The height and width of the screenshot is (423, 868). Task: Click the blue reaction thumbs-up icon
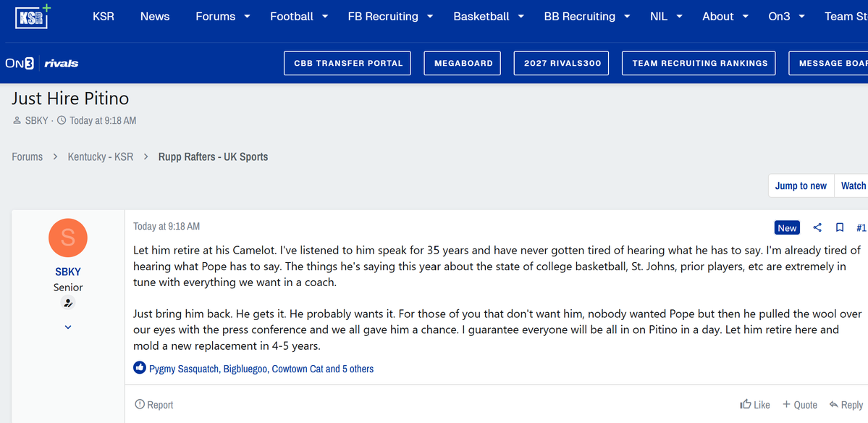coord(139,367)
